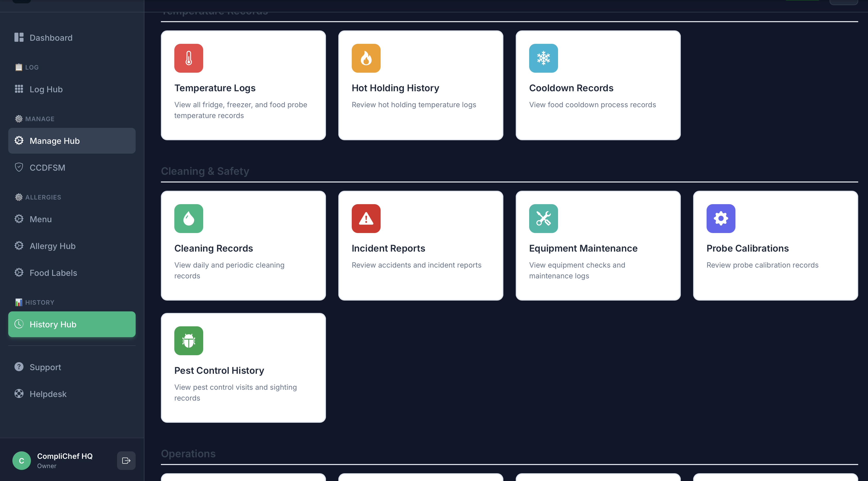Click the red warning Incident Reports icon
This screenshot has height=481, width=868.
click(366, 219)
